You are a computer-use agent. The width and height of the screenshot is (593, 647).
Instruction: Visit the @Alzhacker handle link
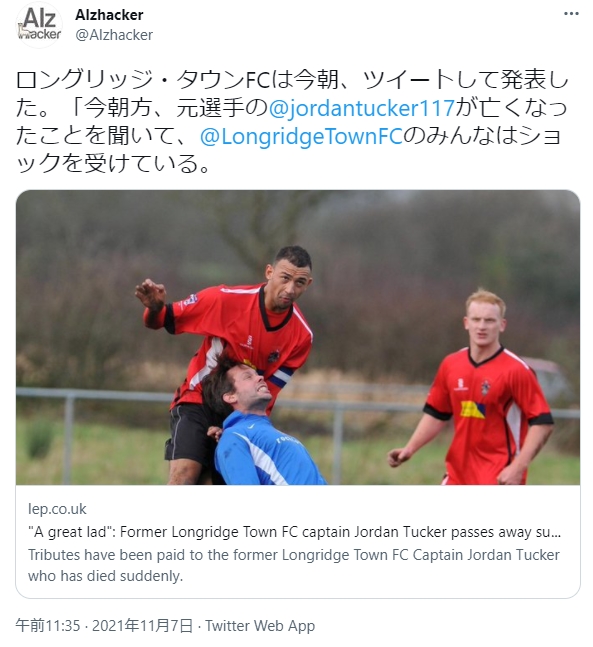[x=114, y=35]
